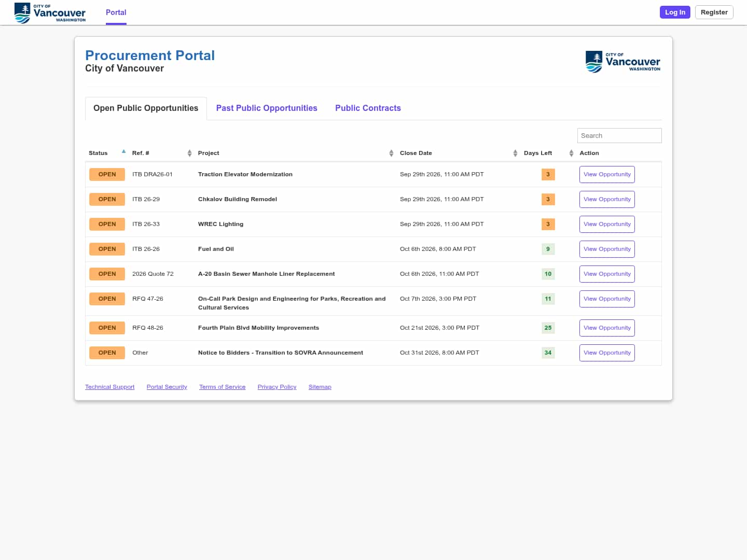Click the reference 'RFQ 47-26'
This screenshot has width=747, height=560.
coord(148,299)
